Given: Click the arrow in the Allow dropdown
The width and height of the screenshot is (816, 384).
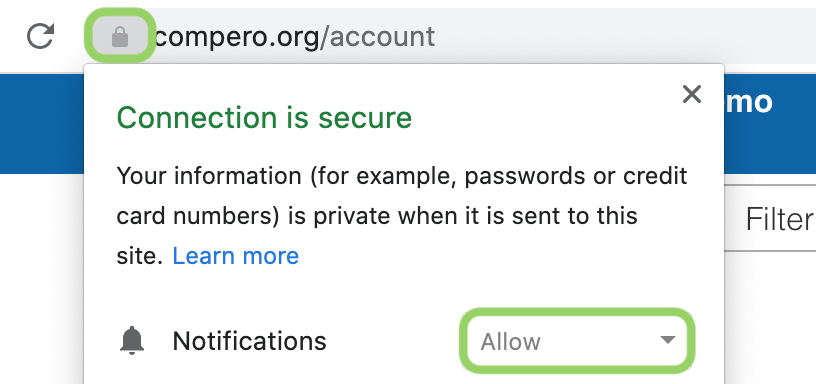Looking at the screenshot, I should (667, 340).
